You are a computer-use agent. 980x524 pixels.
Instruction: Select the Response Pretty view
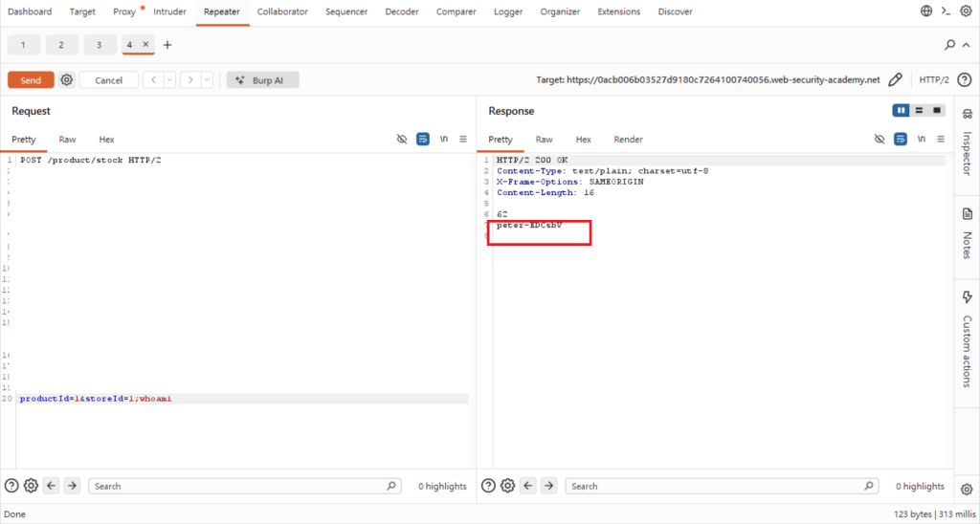(500, 140)
